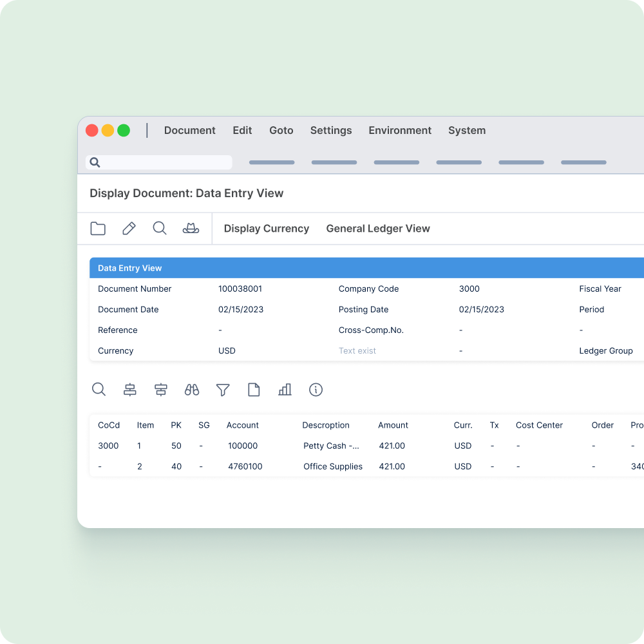
Task: Click the bar chart icon
Action: 285,390
